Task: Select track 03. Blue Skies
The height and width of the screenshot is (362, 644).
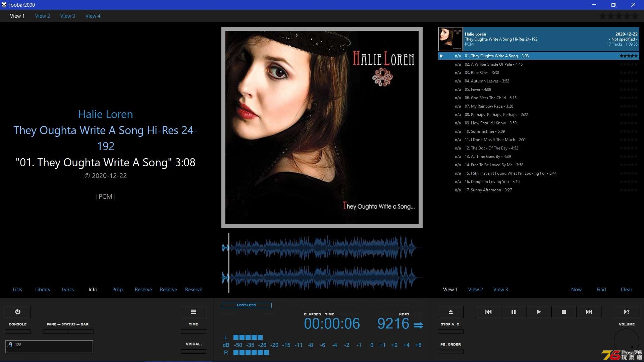Action: coord(539,73)
